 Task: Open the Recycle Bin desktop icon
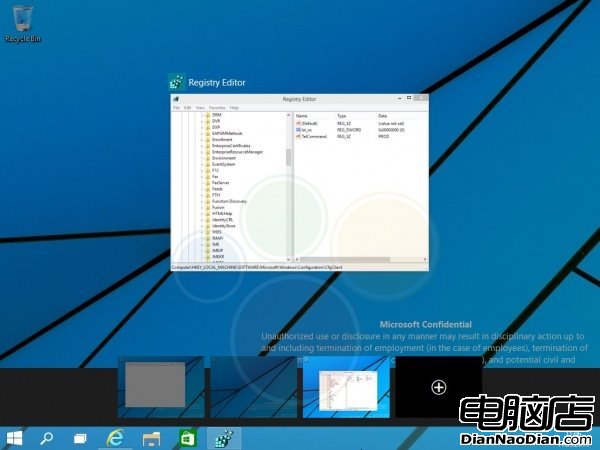point(23,24)
